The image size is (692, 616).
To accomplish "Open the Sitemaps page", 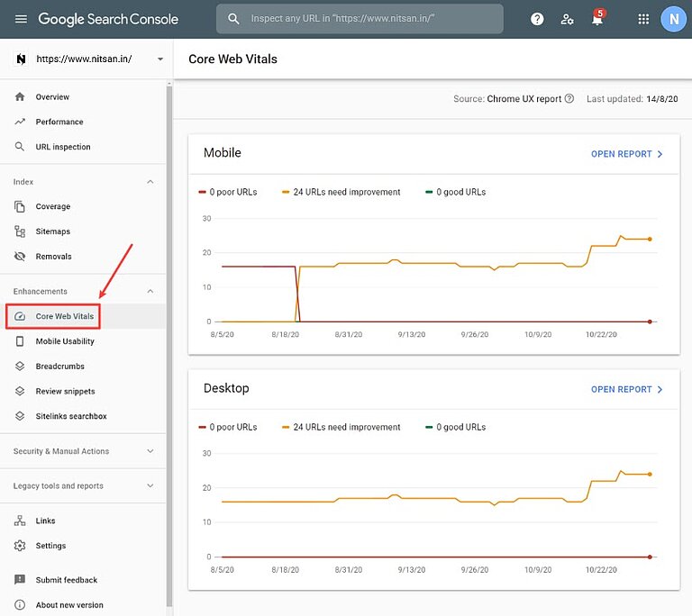I will 52,231.
